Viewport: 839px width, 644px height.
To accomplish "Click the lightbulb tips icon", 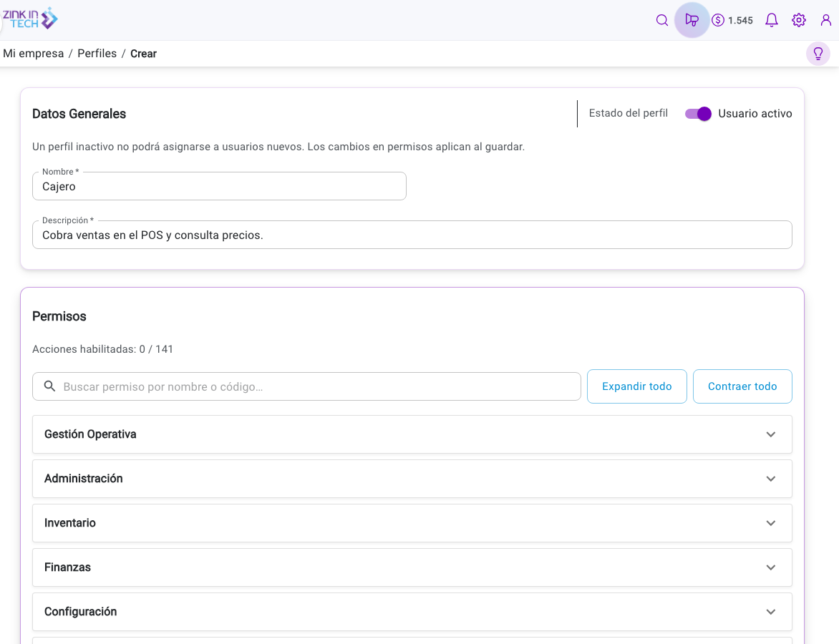I will click(818, 54).
